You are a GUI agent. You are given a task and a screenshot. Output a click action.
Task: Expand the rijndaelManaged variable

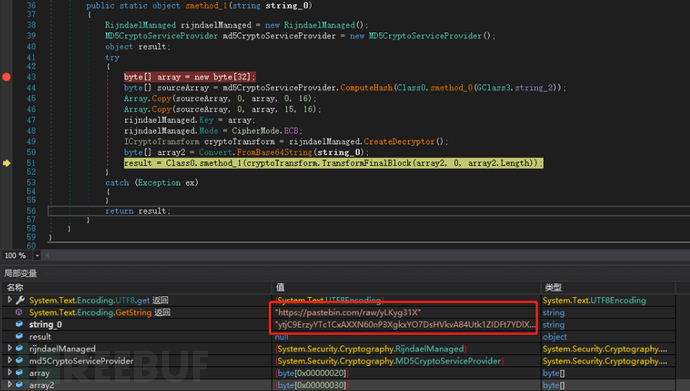pos(9,348)
